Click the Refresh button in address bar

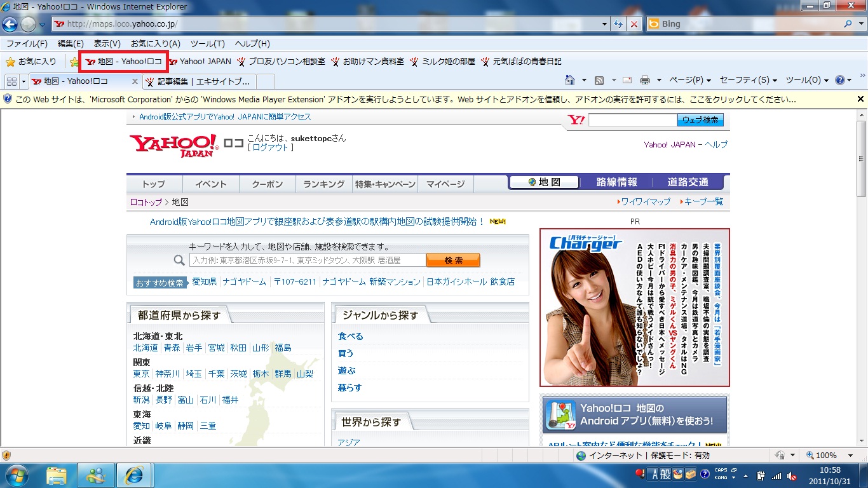click(618, 24)
